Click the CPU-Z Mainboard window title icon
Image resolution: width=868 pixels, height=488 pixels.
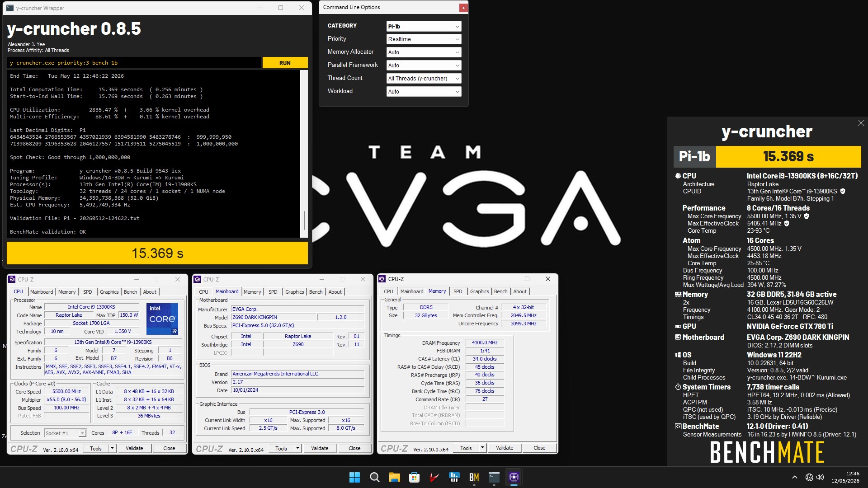point(197,280)
